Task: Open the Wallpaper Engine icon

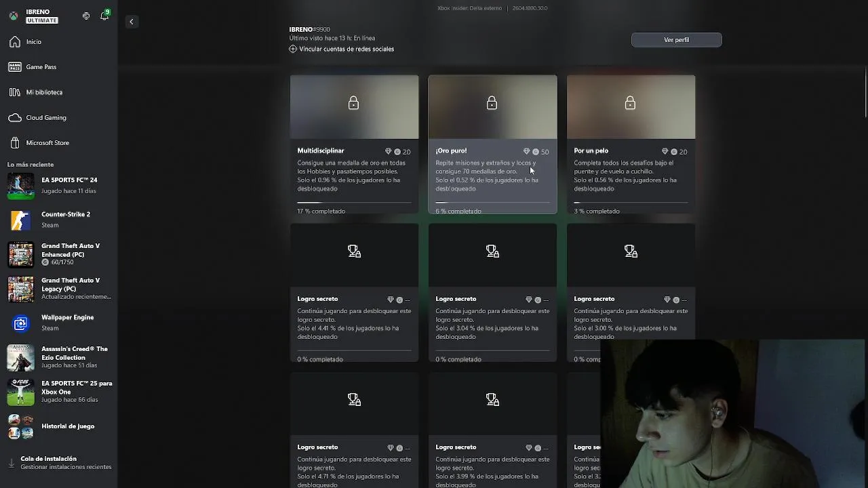Action: [x=20, y=323]
